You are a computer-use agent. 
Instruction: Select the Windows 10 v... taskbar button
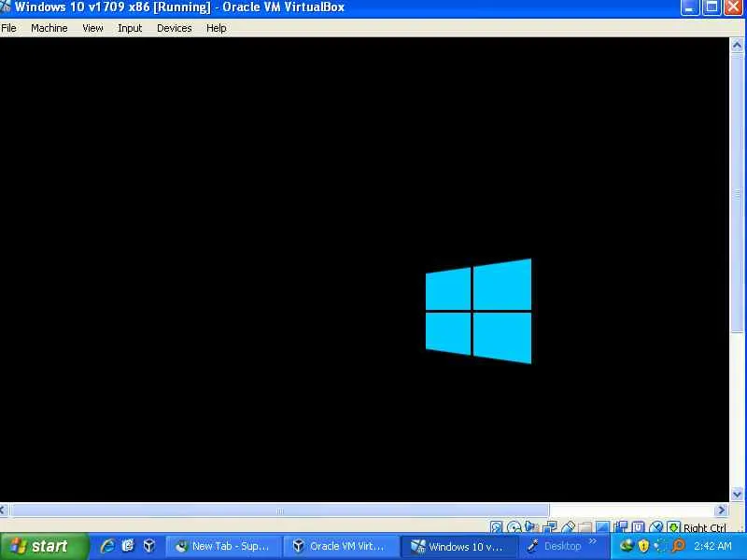click(x=458, y=546)
